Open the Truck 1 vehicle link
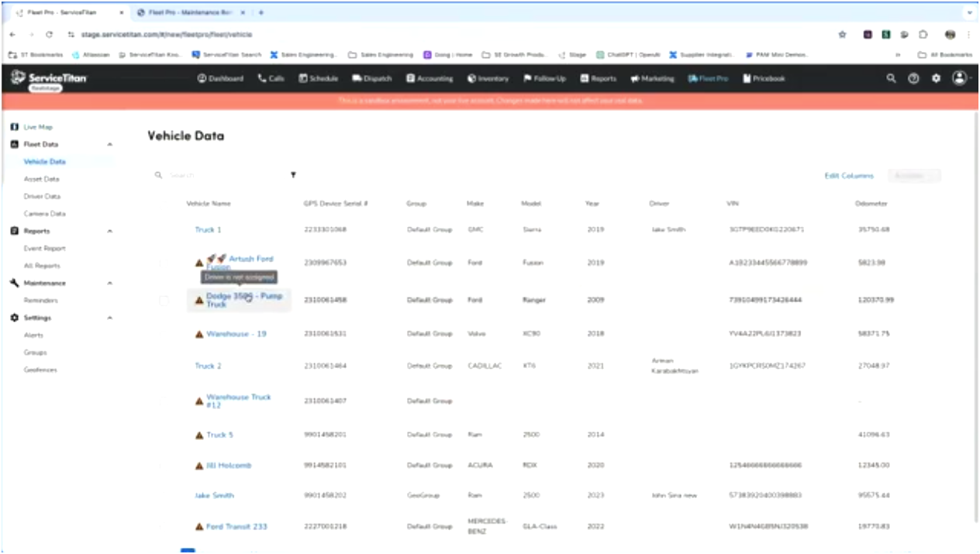980x554 pixels. pos(208,230)
